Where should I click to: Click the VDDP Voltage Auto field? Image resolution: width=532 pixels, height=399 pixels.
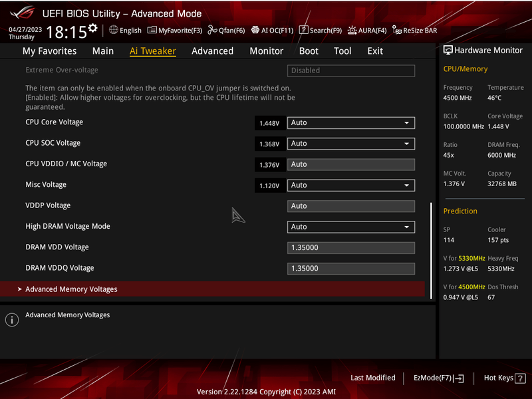pos(351,206)
